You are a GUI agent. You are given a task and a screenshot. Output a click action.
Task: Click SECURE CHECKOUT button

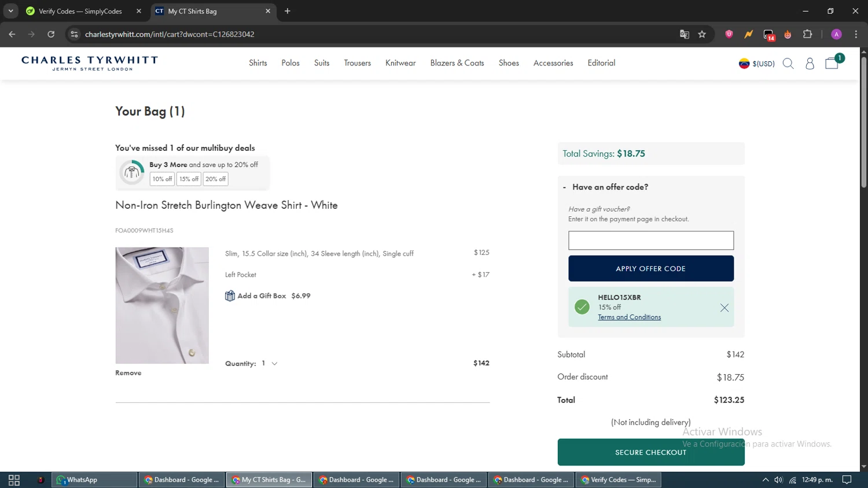[x=651, y=452]
